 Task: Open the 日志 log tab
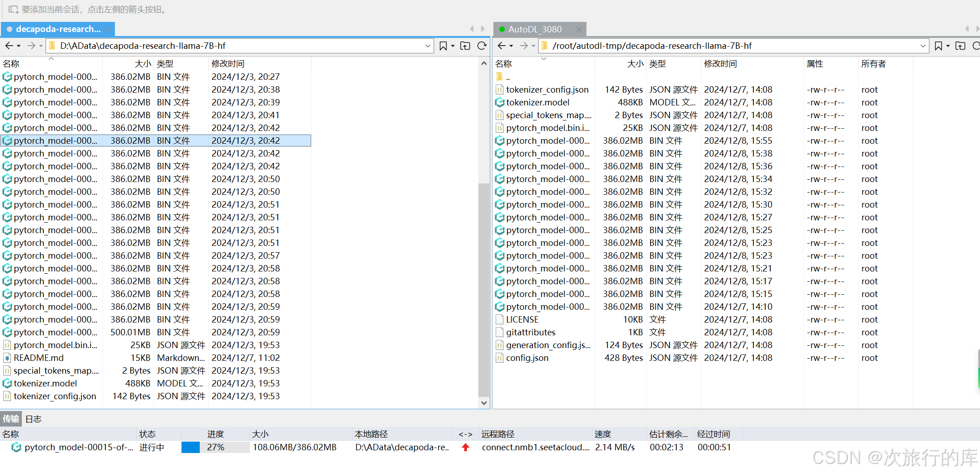(33, 419)
